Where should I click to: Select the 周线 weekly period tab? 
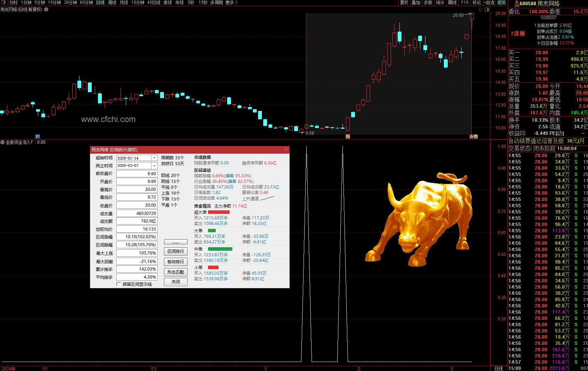112,2
